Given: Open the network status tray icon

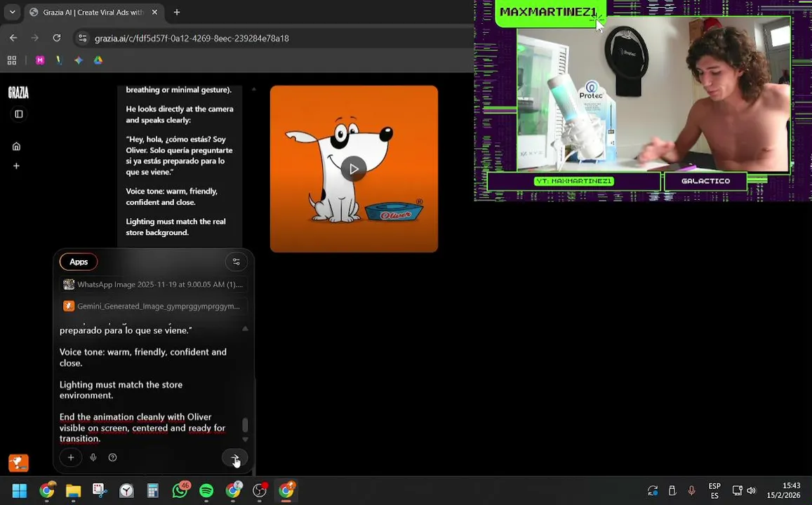Looking at the screenshot, I should point(737,490).
